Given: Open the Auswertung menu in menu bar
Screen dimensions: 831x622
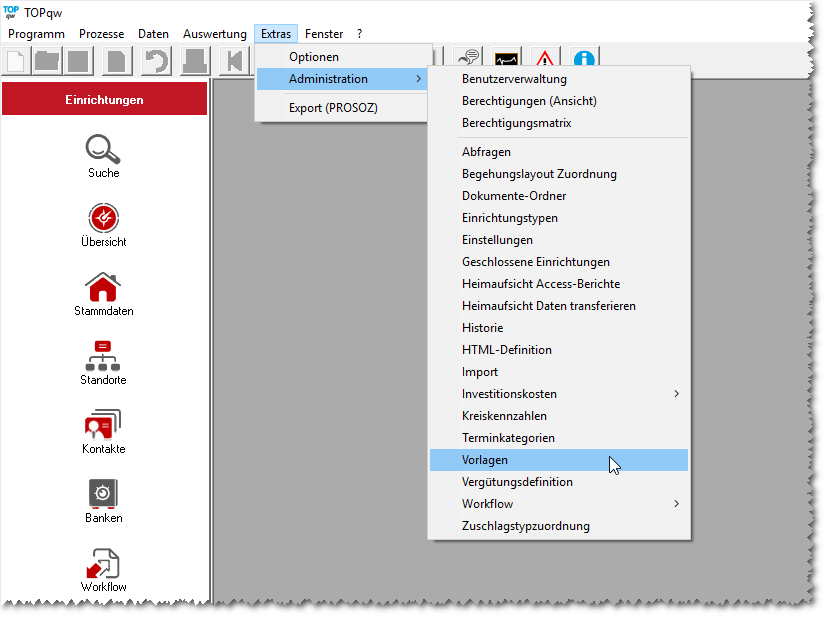Looking at the screenshot, I should coord(214,34).
